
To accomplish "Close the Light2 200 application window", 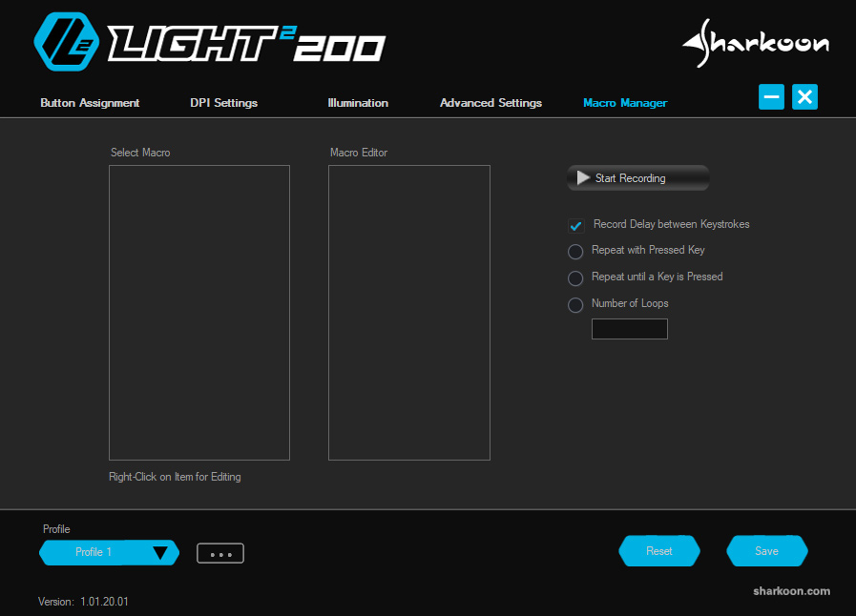I will coord(804,97).
